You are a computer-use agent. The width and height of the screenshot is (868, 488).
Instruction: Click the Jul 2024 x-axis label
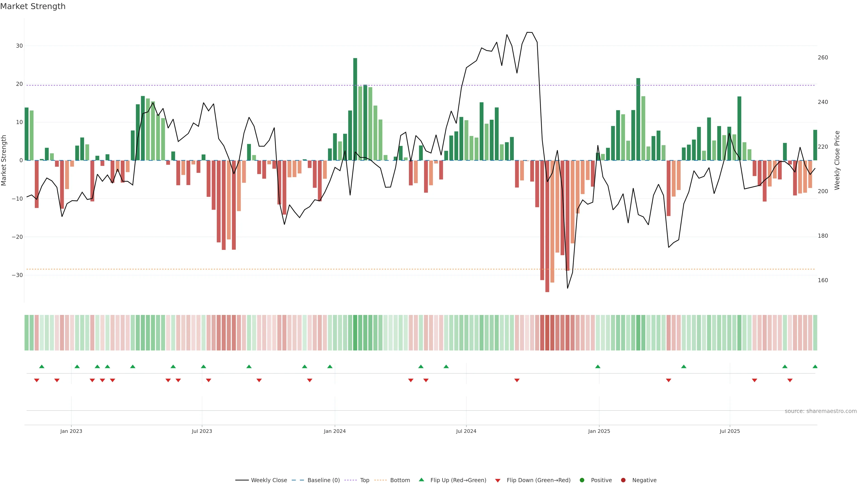[x=466, y=431]
